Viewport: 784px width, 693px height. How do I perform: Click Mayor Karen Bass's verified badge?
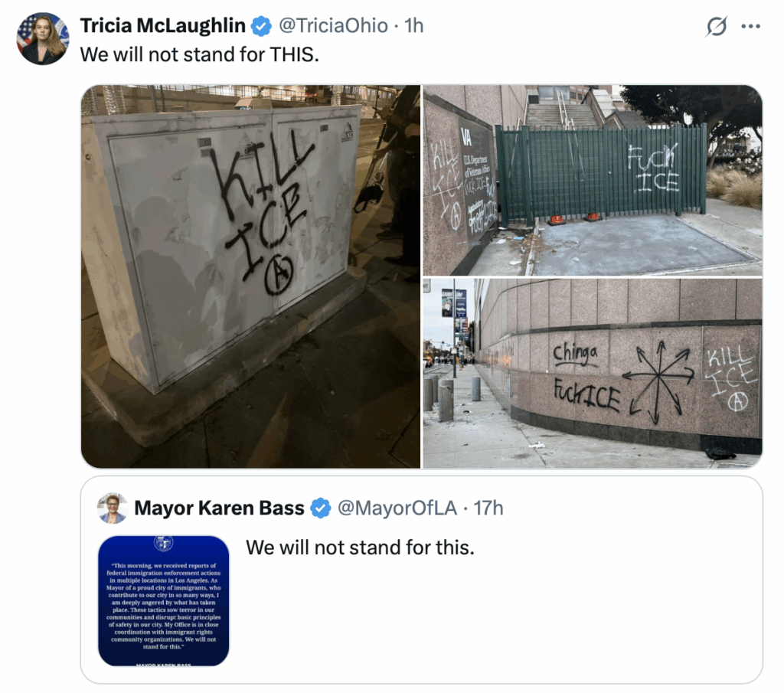[321, 508]
